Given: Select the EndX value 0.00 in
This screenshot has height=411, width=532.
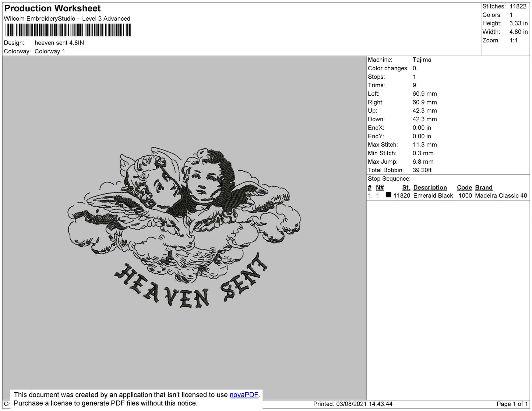Looking at the screenshot, I should click(x=422, y=128).
